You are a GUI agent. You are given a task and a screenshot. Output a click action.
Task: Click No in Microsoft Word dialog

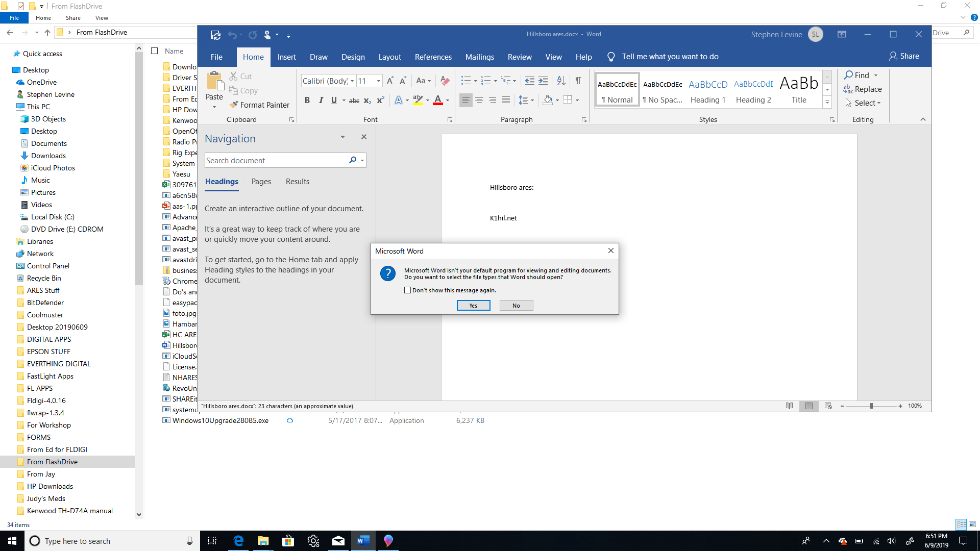tap(516, 306)
